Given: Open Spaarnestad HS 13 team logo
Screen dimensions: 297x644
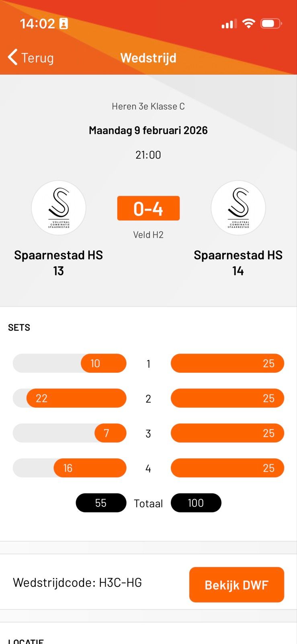Looking at the screenshot, I should tap(59, 208).
